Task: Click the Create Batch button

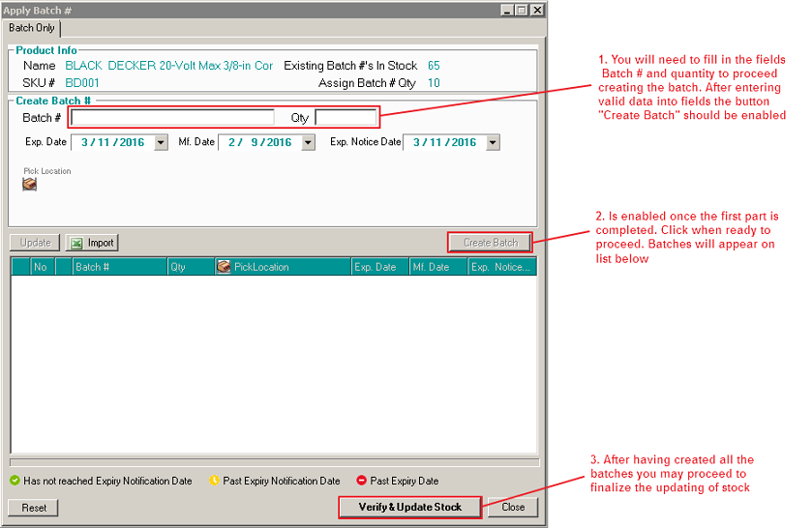Action: 490,243
